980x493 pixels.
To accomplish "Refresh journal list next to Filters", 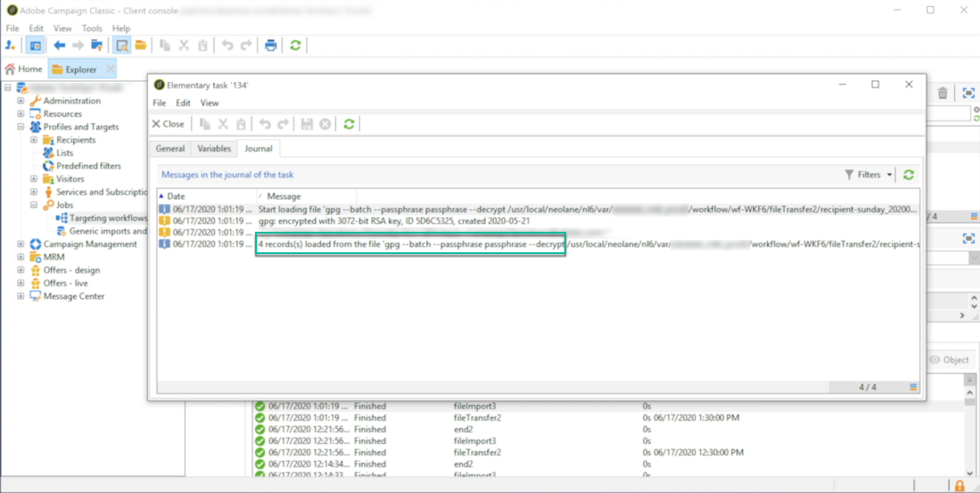I will pyautogui.click(x=909, y=175).
